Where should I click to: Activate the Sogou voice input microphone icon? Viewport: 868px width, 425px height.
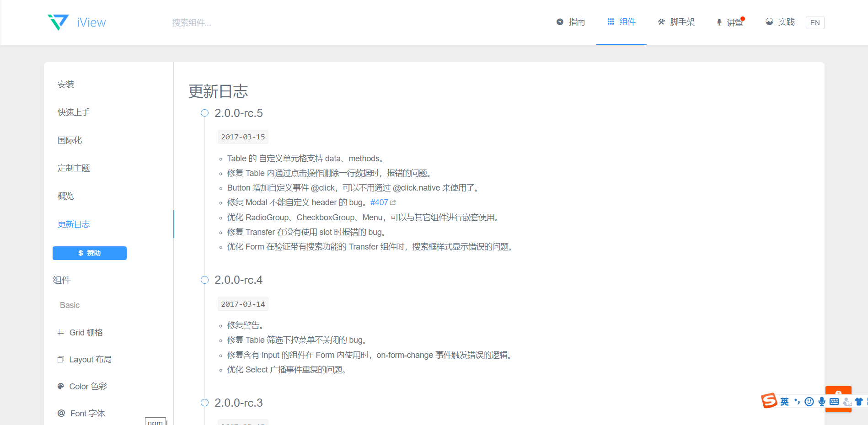[821, 401]
